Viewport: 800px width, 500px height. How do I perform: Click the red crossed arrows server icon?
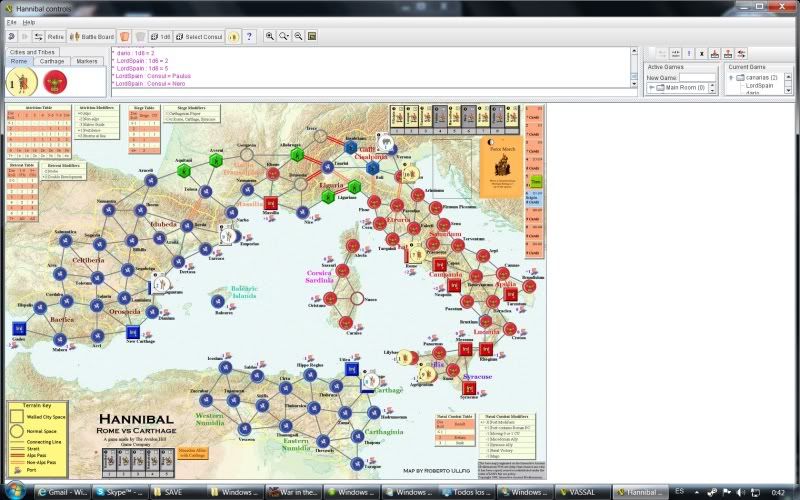741,53
